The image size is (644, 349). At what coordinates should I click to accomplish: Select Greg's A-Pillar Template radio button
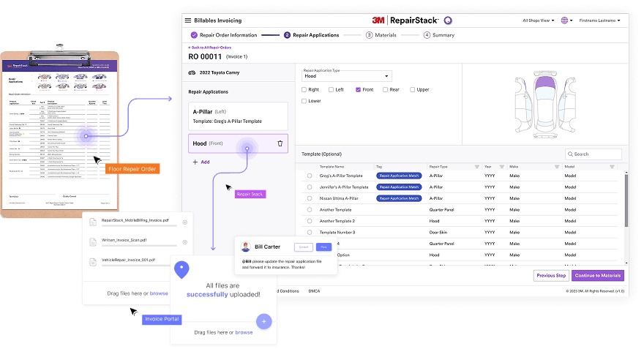pyautogui.click(x=310, y=176)
